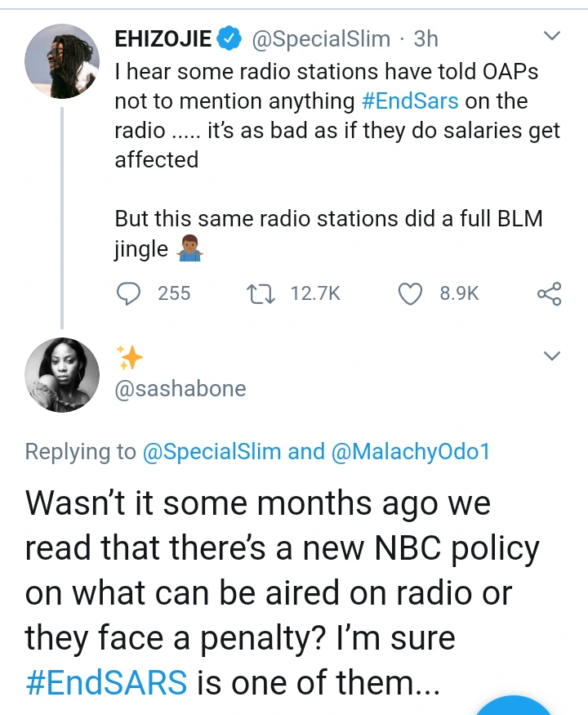The width and height of the screenshot is (588, 715).
Task: Open EHIZOJIE's profile picture
Action: click(62, 60)
